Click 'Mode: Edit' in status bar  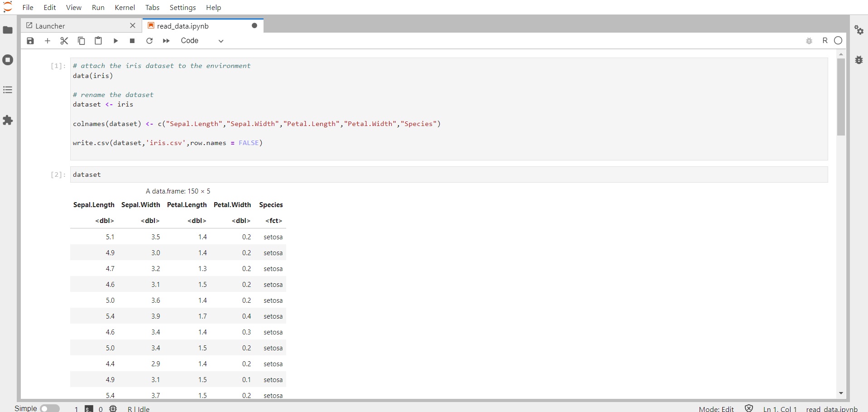(x=716, y=409)
